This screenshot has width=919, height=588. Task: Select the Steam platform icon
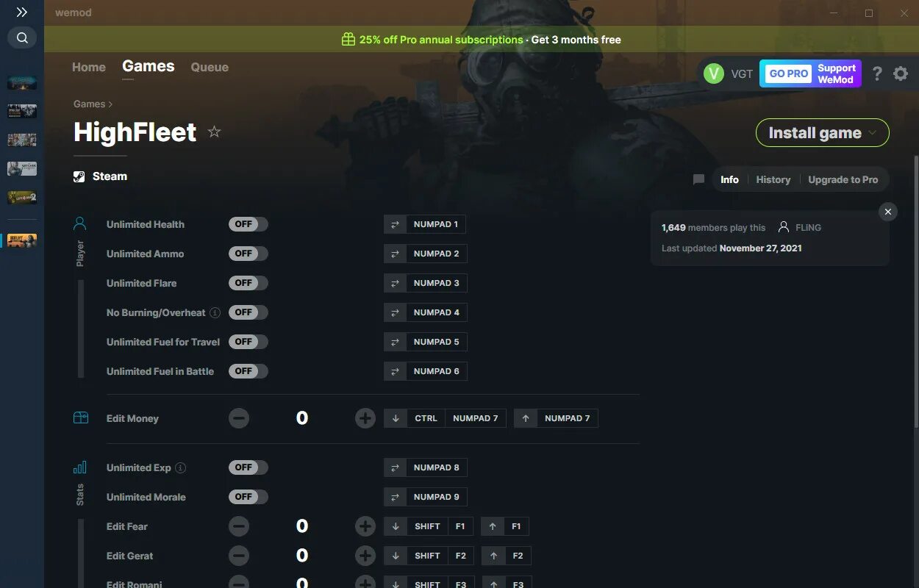point(79,176)
